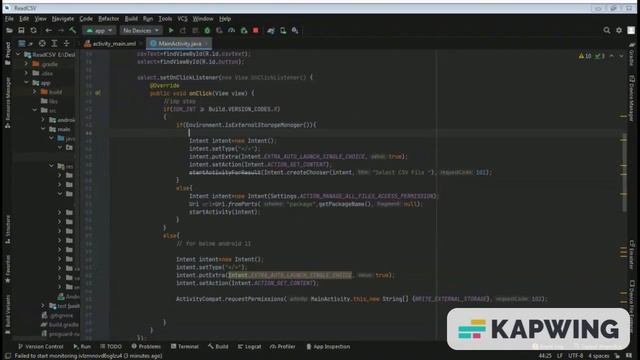Viewport: 640px width, 360px height.
Task: Open the app run configuration dropdown
Action: click(x=99, y=31)
